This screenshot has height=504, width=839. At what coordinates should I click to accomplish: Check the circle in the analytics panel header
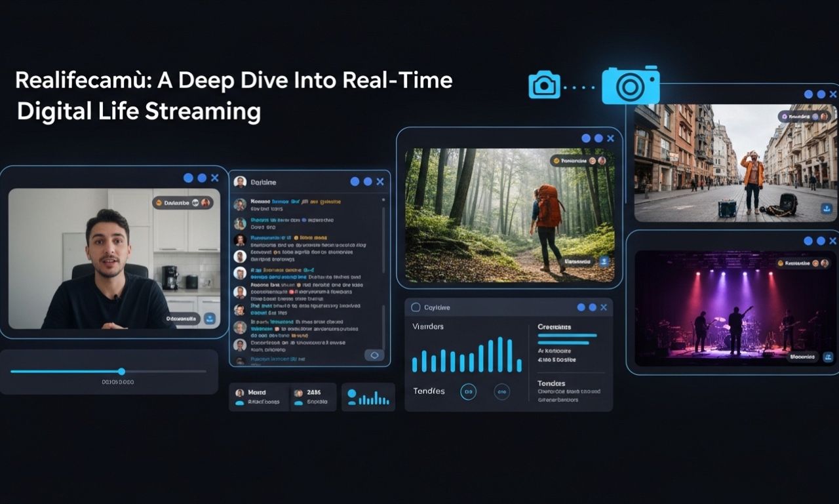coord(415,307)
